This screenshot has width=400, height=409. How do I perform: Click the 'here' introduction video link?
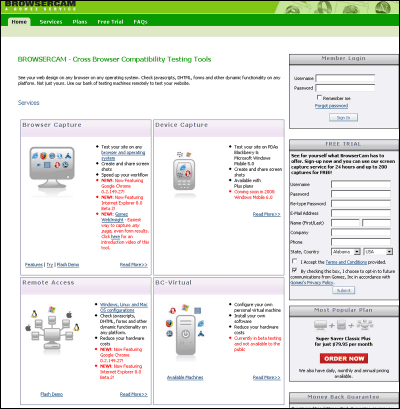click(115, 237)
